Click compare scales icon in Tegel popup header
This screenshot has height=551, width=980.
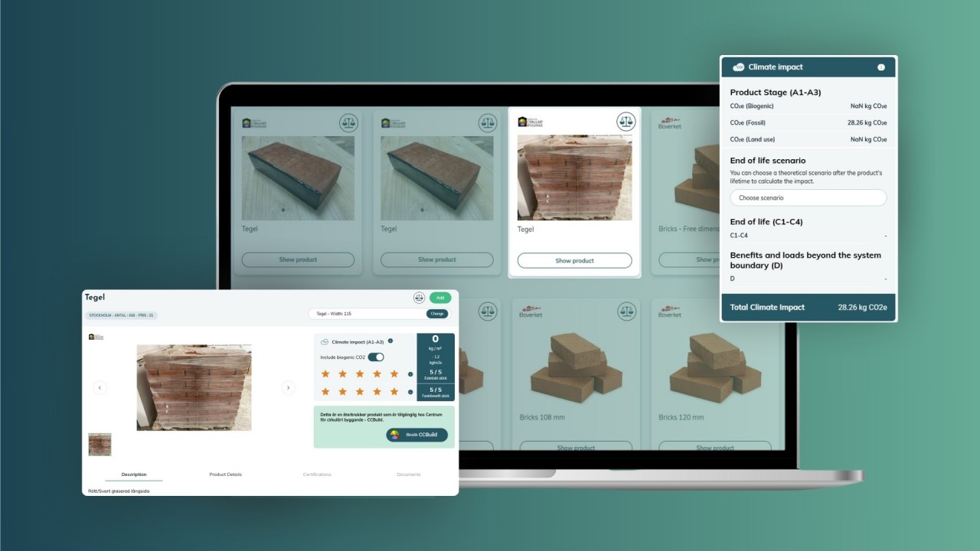[419, 298]
